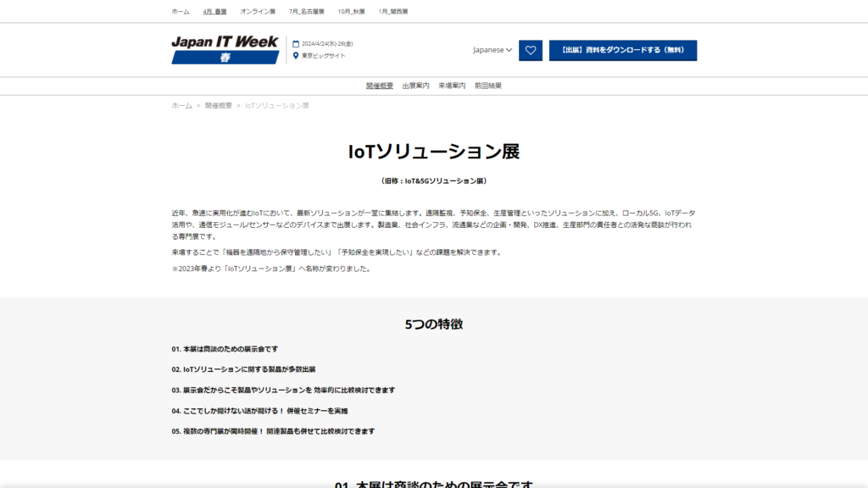Viewport: 868px width, 488px height.
Task: Click the location pin icon beside 東京ビッグサイト
Action: [296, 55]
